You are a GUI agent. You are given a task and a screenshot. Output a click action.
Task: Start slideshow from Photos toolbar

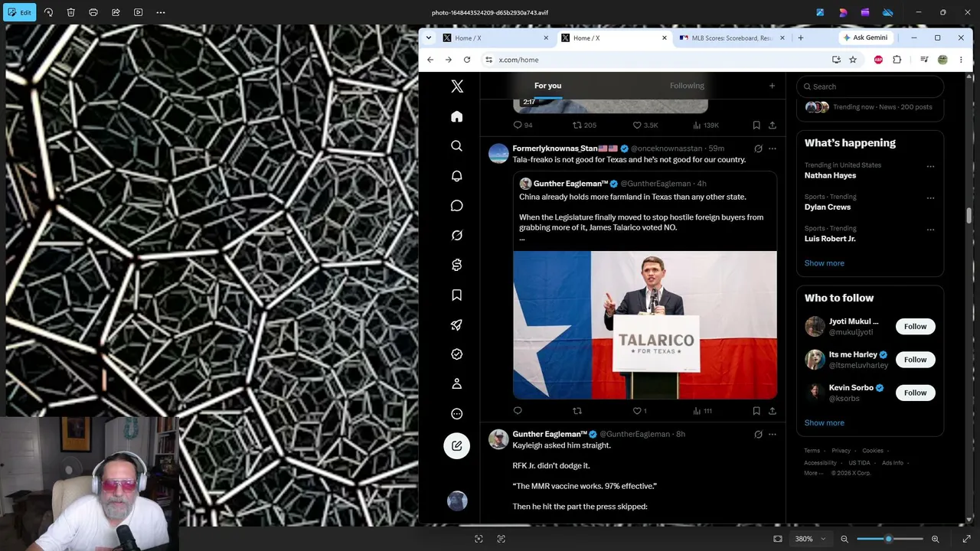coord(138,12)
